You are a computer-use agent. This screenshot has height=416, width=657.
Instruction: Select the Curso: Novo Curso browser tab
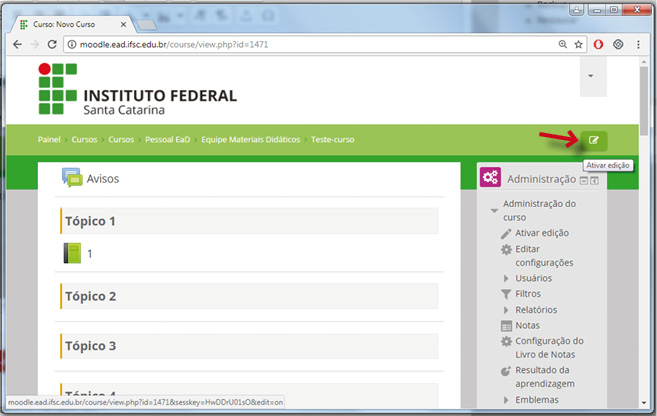click(70, 23)
